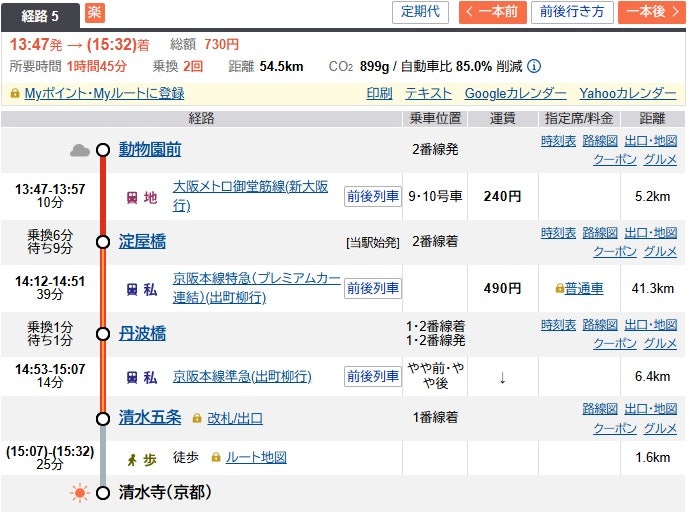Open the 定期代 commuter pass button

point(420,12)
